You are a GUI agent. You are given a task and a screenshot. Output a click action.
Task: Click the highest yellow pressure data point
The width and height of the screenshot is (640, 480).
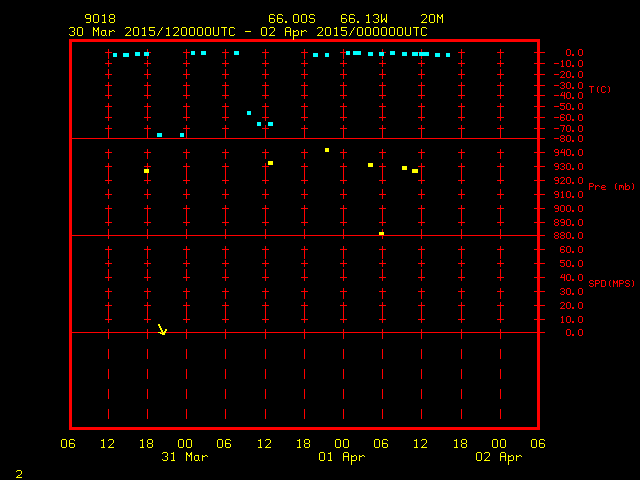pyautogui.click(x=327, y=150)
